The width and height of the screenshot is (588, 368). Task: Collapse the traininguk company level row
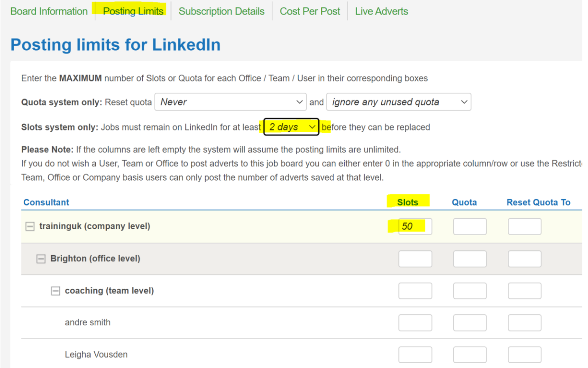pos(30,227)
